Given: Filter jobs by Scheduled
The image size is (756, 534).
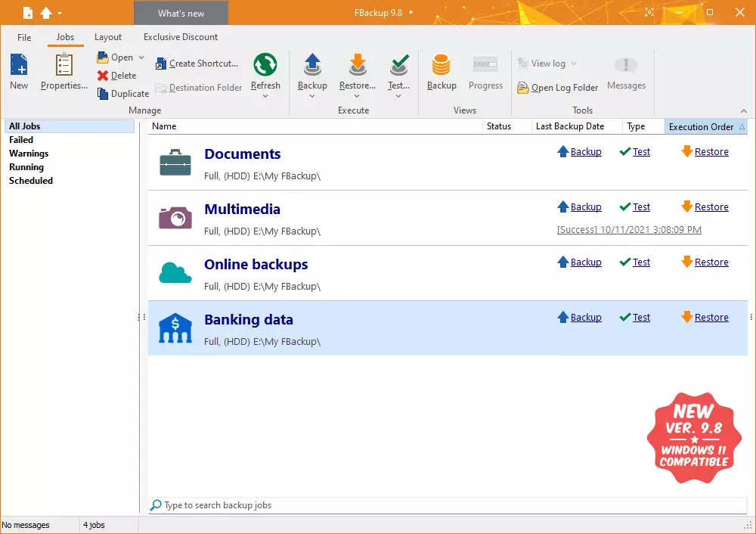Looking at the screenshot, I should (31, 181).
